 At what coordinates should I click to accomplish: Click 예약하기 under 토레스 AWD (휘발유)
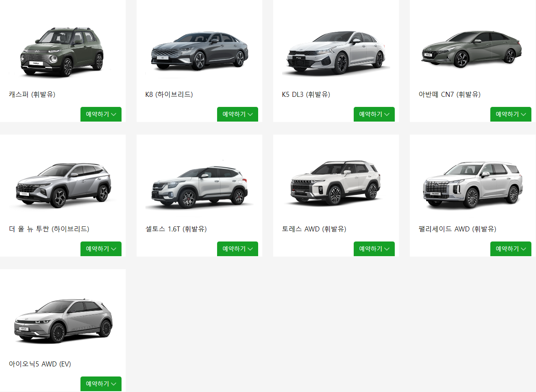[374, 249]
